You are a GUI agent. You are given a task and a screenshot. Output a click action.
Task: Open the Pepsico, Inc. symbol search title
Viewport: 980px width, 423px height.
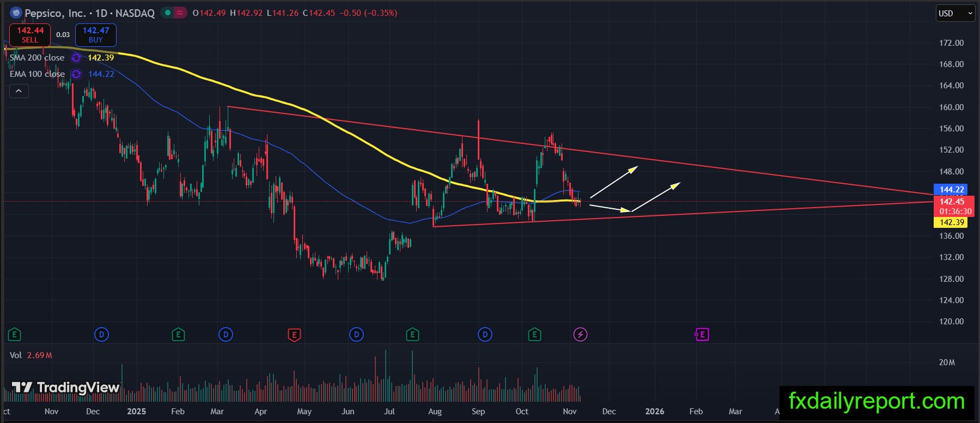(x=89, y=13)
